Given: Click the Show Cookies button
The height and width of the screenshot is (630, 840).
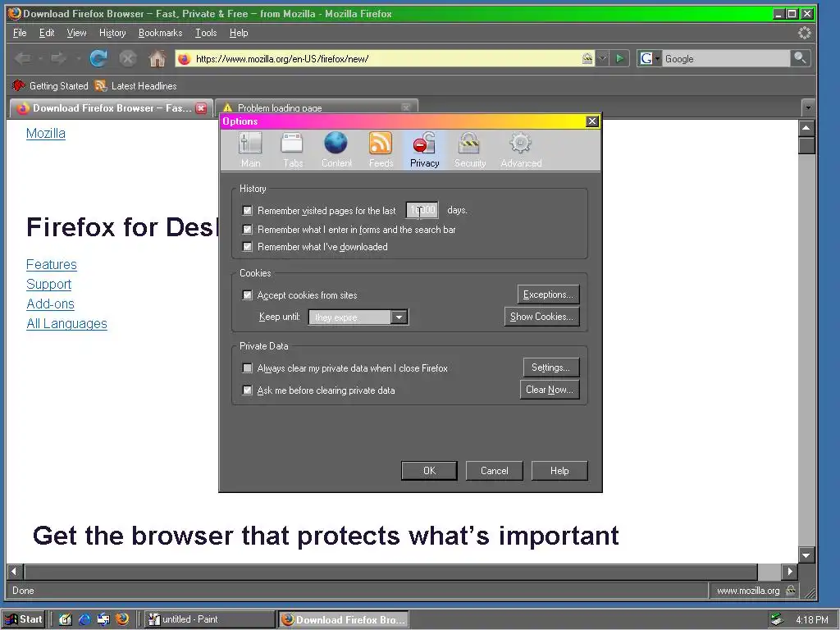Looking at the screenshot, I should (x=541, y=317).
